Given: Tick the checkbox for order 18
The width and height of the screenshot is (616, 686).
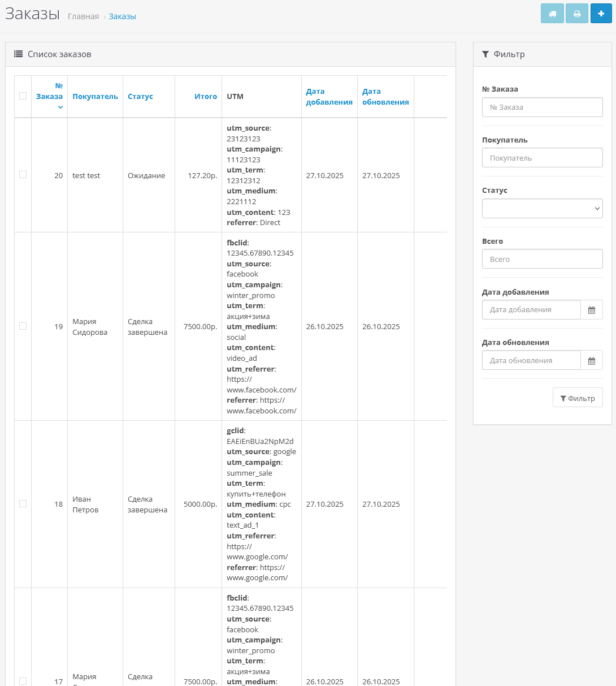Looking at the screenshot, I should click(x=23, y=503).
